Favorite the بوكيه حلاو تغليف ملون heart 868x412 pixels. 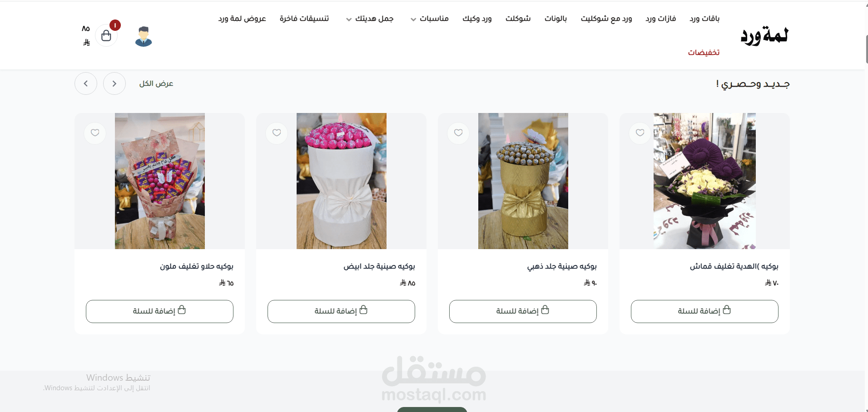95,133
